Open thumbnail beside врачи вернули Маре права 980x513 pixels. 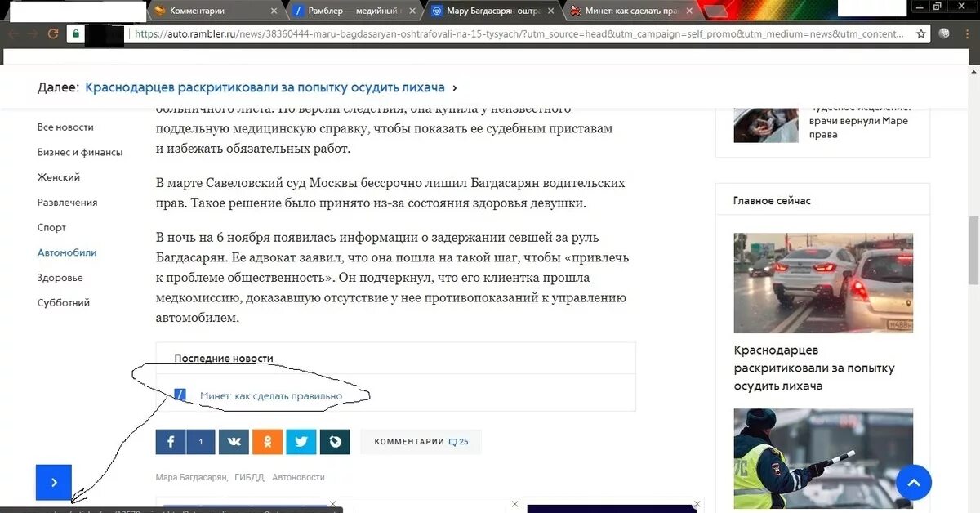click(766, 124)
